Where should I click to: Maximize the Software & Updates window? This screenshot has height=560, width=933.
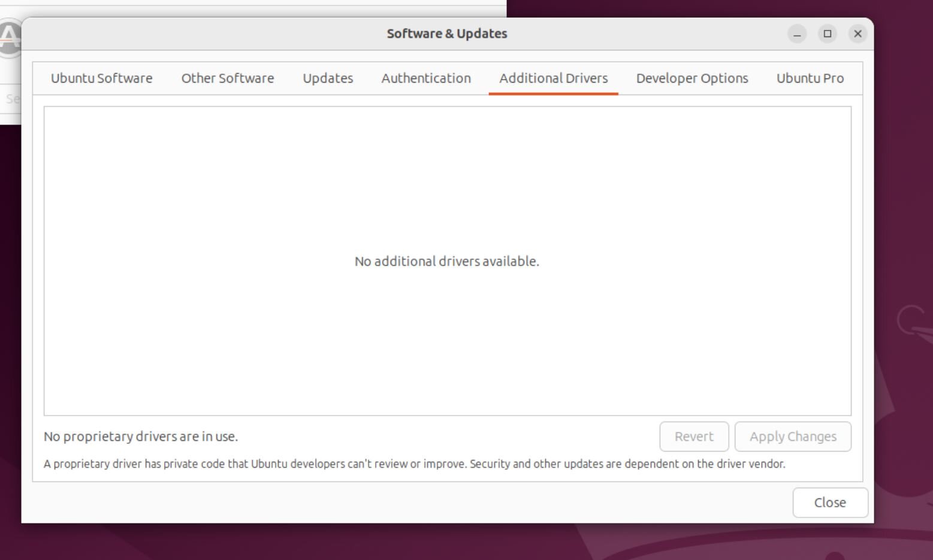coord(828,34)
